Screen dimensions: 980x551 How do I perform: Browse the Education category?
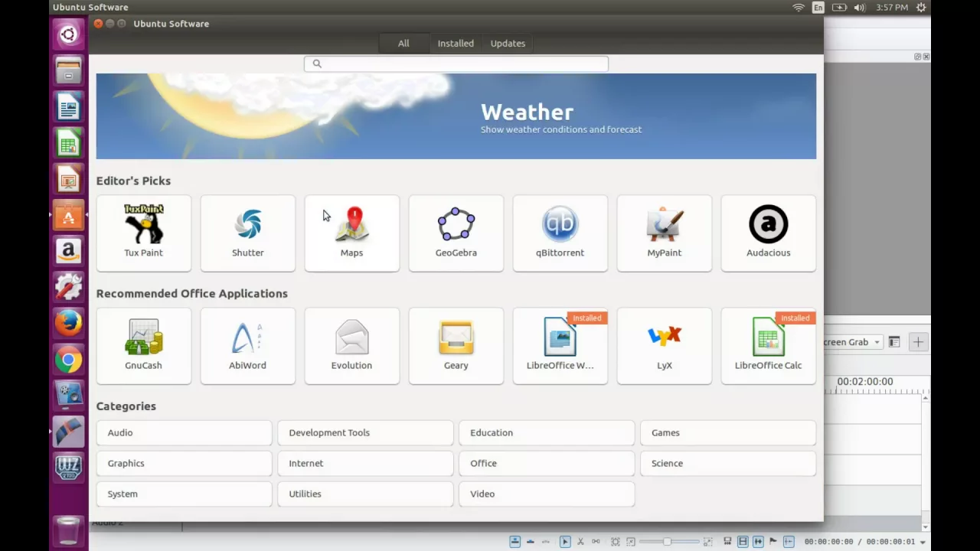click(547, 432)
